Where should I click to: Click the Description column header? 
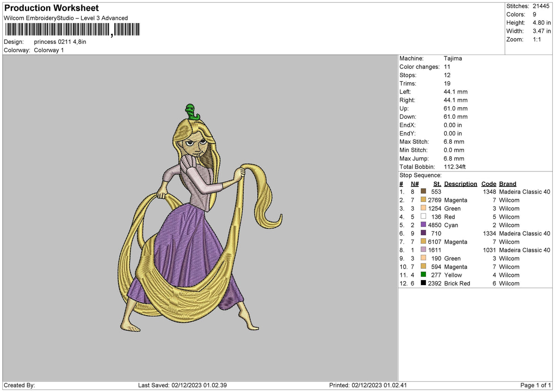(461, 184)
